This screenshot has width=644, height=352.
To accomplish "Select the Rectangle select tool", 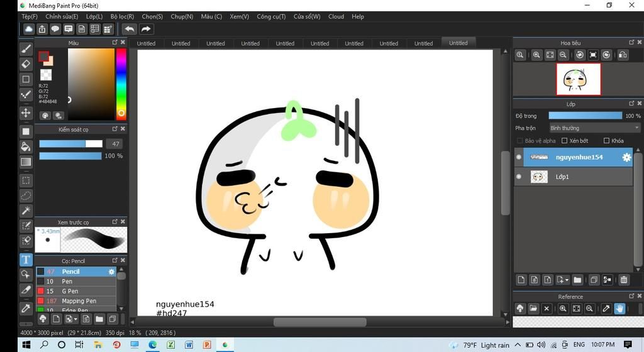I will pos(26,180).
